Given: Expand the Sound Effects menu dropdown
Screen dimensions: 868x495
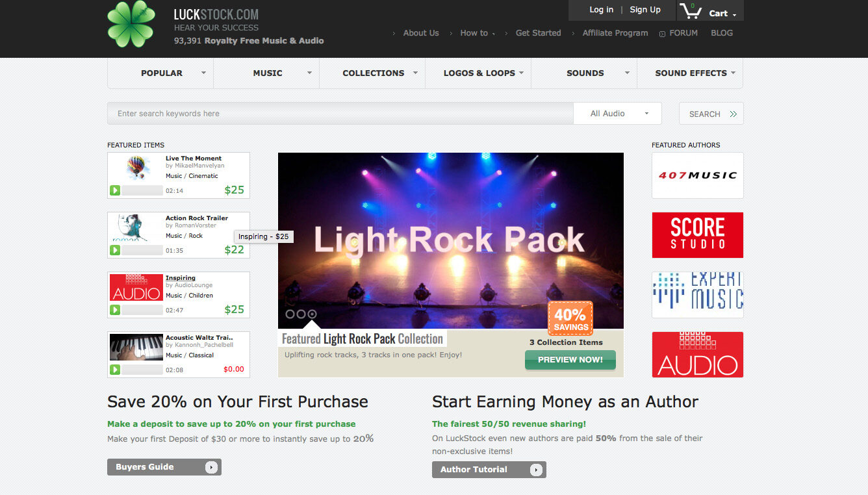Looking at the screenshot, I should 733,73.
